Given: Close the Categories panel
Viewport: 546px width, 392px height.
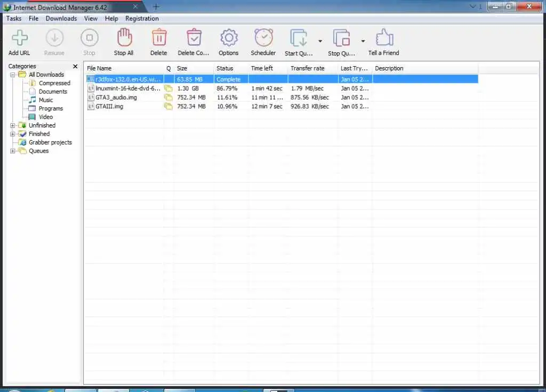Looking at the screenshot, I should [x=75, y=66].
